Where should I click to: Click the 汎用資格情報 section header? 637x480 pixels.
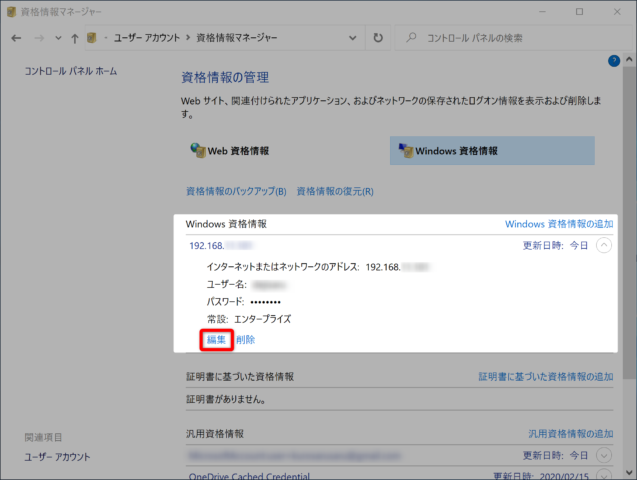[215, 434]
